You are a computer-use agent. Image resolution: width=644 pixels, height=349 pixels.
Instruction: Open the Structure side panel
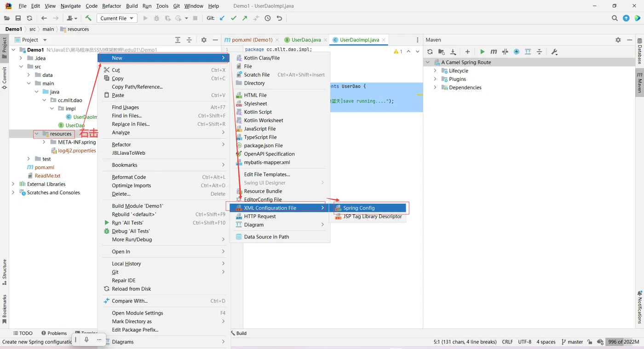(4, 272)
